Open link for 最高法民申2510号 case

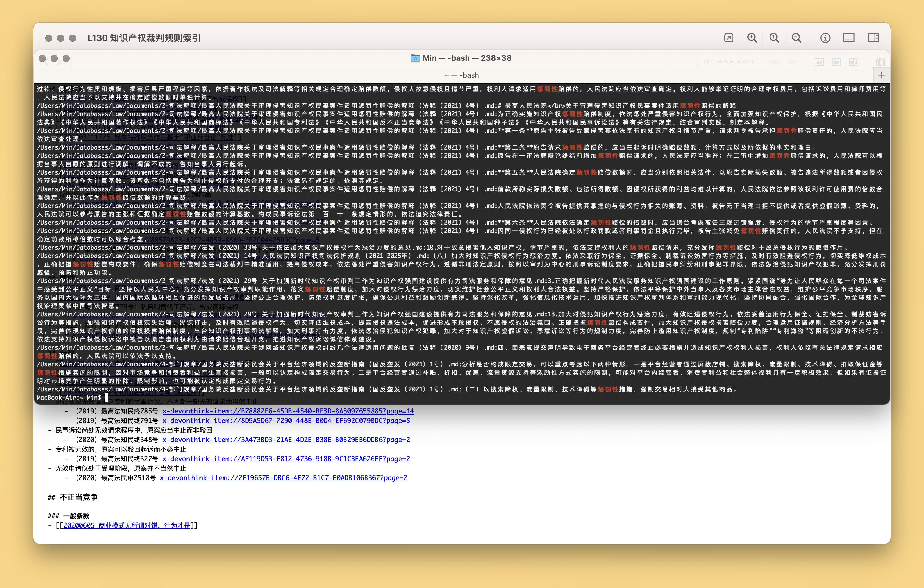283,478
